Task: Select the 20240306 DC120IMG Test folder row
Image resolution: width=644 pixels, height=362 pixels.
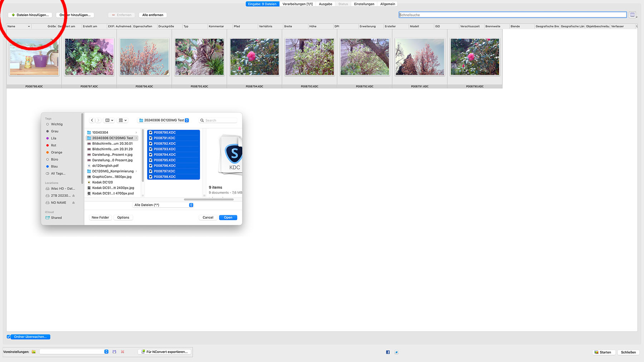Action: [112, 138]
